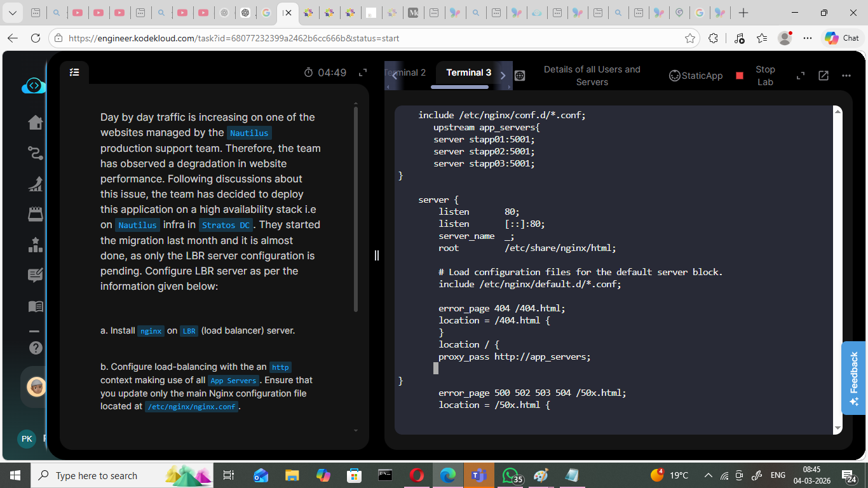Show next terminal tabs with right chevron
Image resolution: width=868 pixels, height=488 pixels.
pos(503,76)
